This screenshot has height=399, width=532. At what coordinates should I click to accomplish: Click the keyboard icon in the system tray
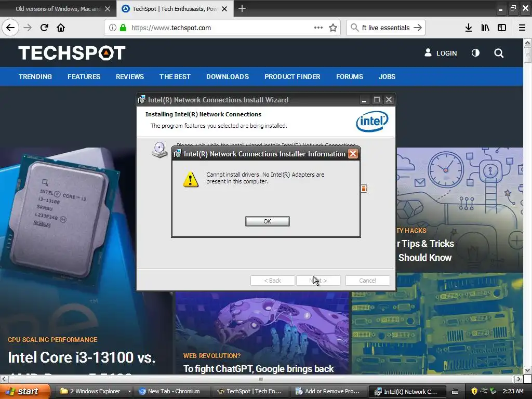click(x=455, y=392)
